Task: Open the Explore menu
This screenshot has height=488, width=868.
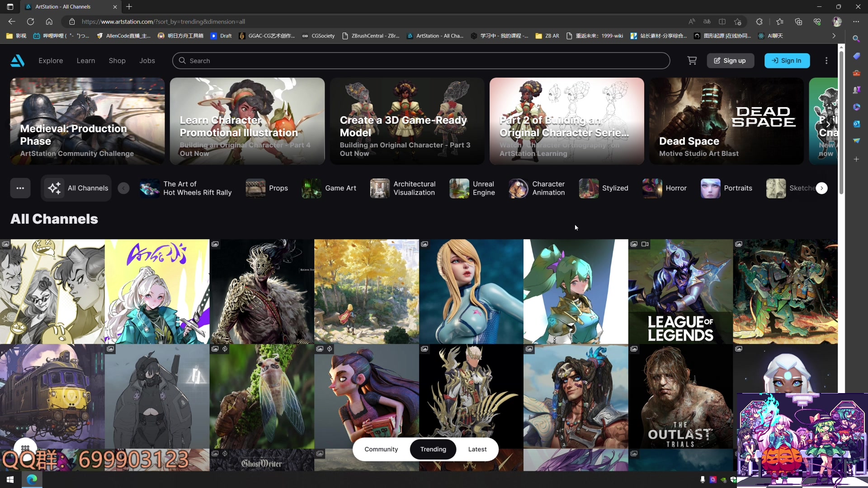Action: tap(51, 61)
